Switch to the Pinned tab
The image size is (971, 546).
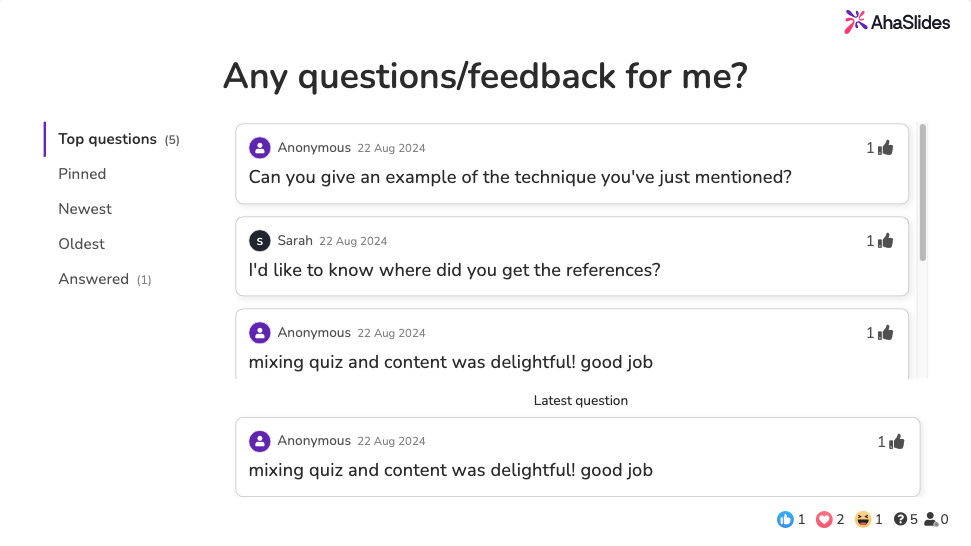82,174
